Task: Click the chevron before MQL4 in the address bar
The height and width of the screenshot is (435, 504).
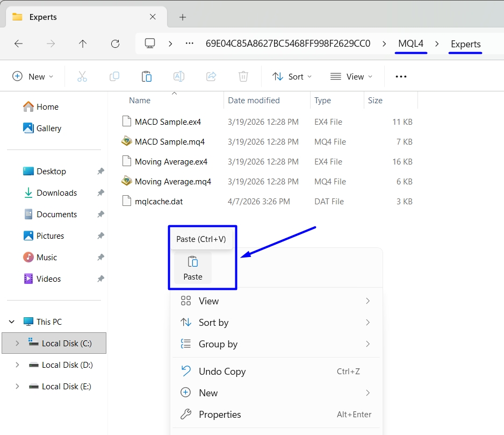Action: (x=384, y=44)
